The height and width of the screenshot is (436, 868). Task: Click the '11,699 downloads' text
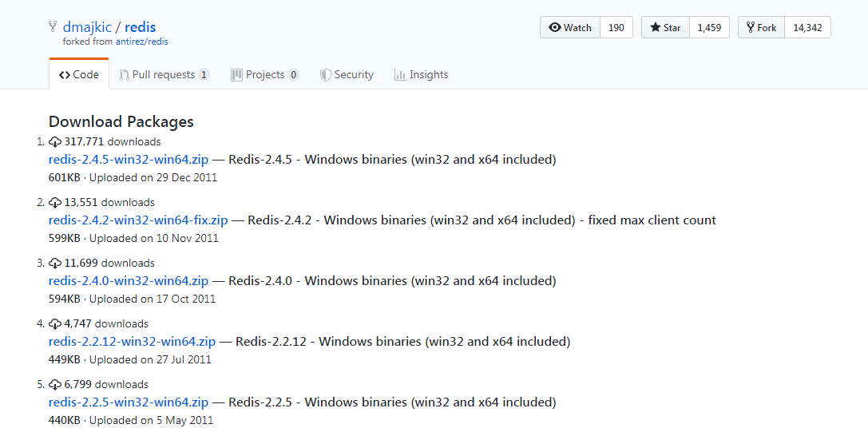coord(109,264)
